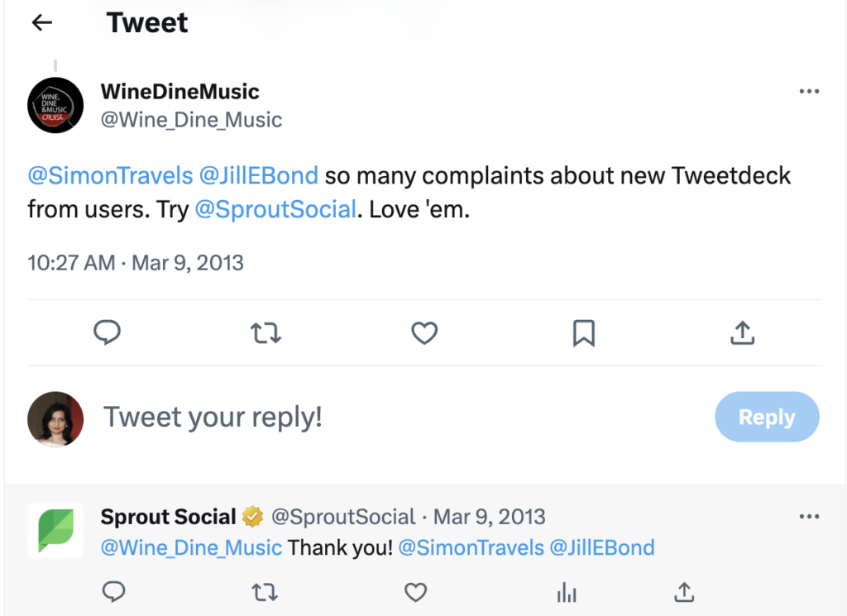This screenshot has height=616, width=847.
Task: Open the WineDineMusic profile picture
Action: tap(55, 105)
